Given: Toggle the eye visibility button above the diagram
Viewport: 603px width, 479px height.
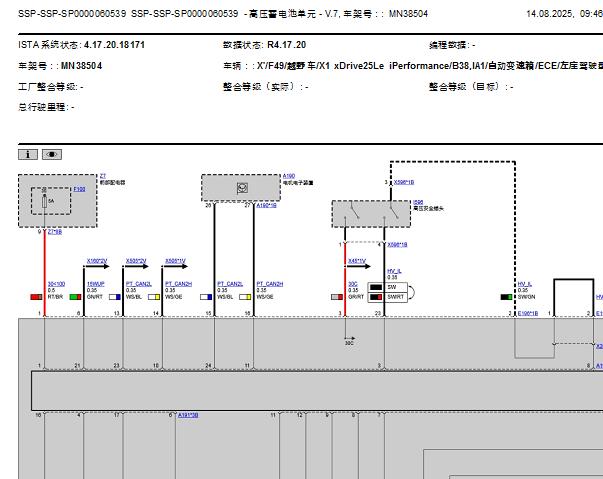Looking at the screenshot, I should (x=52, y=155).
